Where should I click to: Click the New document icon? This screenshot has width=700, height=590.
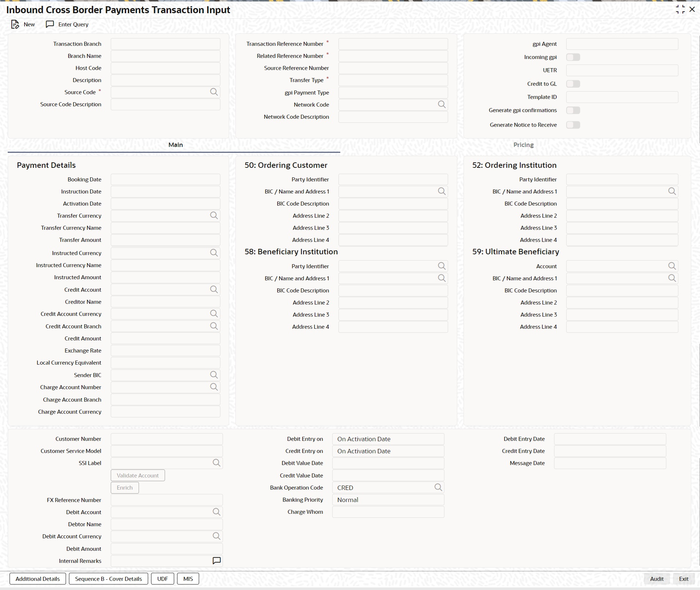[15, 25]
